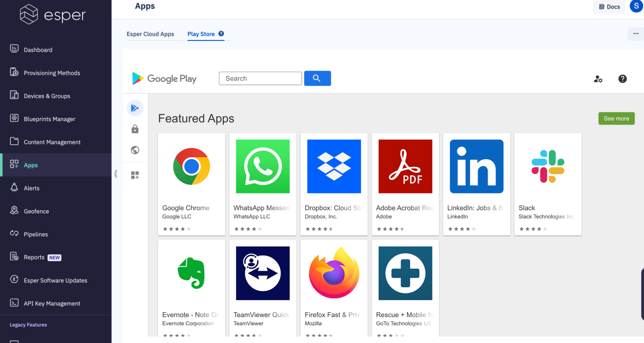Open the Blueprints Manager

tap(49, 119)
